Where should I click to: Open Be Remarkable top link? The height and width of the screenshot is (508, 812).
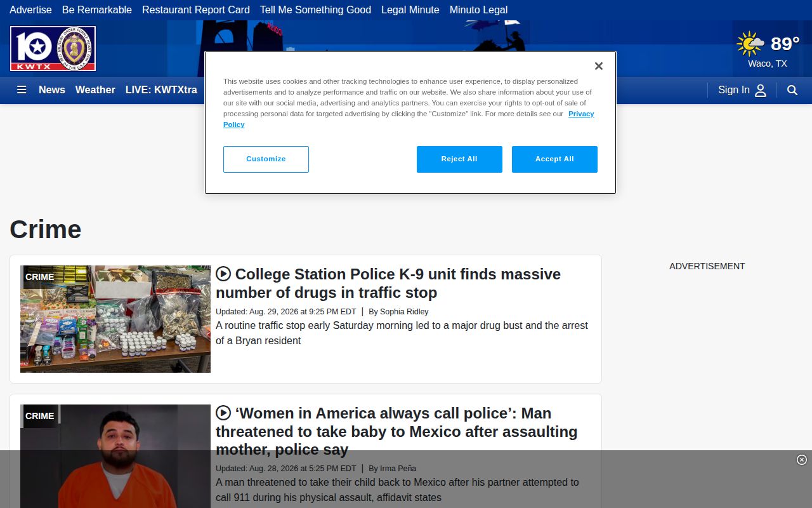[97, 10]
